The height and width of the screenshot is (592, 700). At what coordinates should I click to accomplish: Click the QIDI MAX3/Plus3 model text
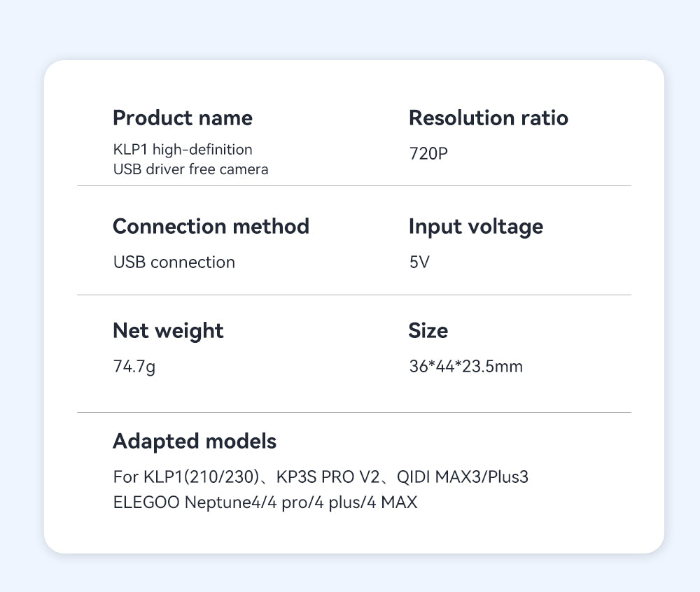pos(463,477)
